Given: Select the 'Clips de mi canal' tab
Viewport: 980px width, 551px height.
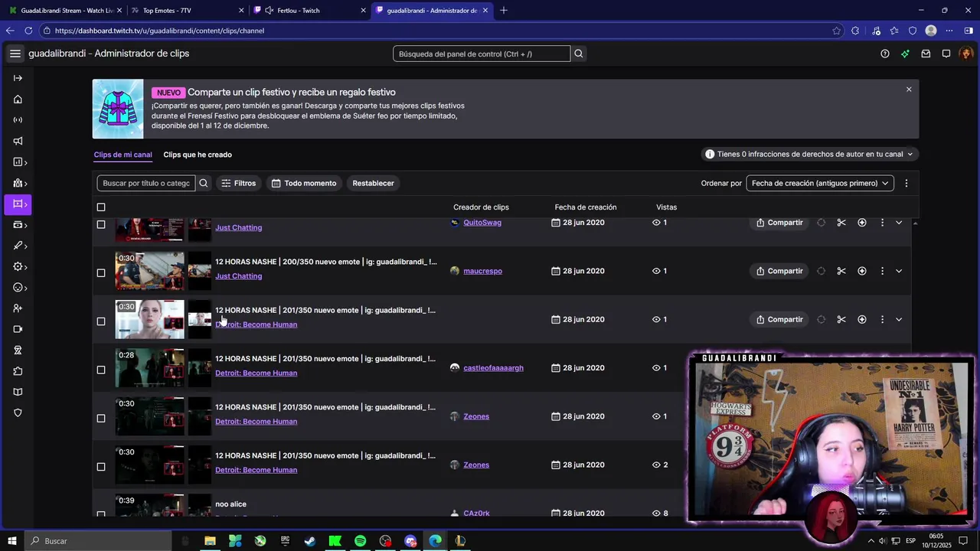Looking at the screenshot, I should tap(122, 155).
